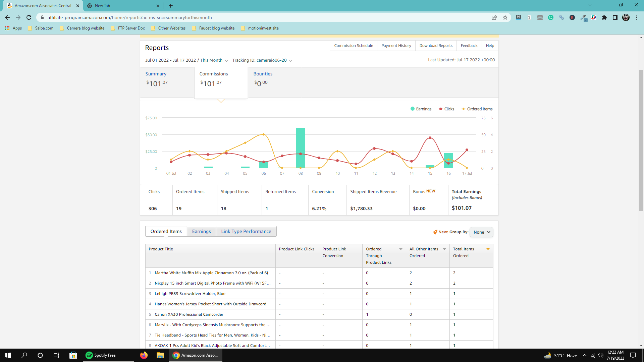Open the Faucet blog website bookmark

(x=213, y=28)
